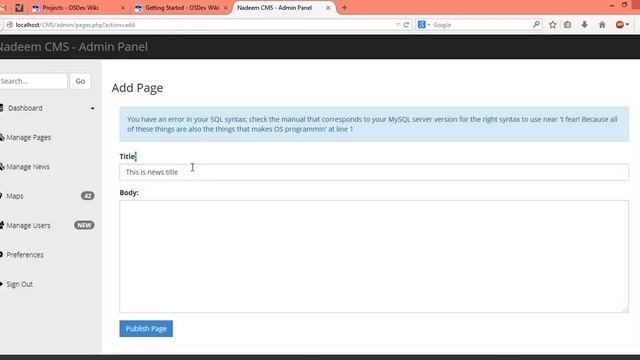Close the Nadeem CMS - Admin Panel tab
The height and width of the screenshot is (360, 640).
[x=328, y=8]
